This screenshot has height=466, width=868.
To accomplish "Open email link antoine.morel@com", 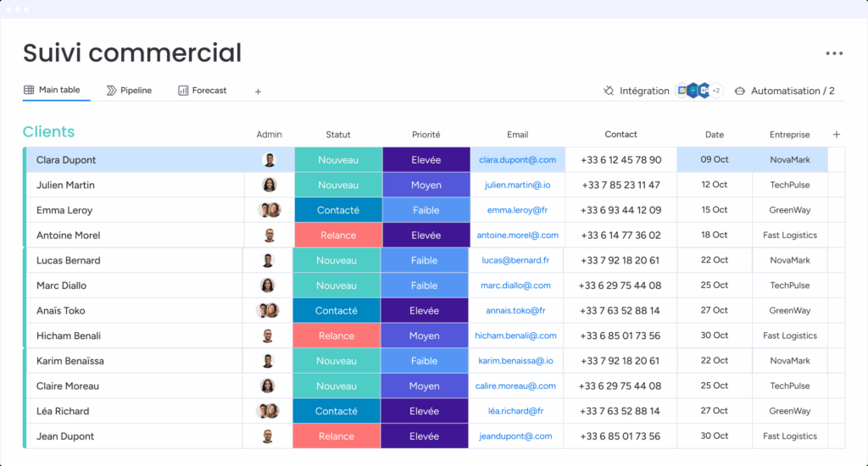I will [518, 236].
